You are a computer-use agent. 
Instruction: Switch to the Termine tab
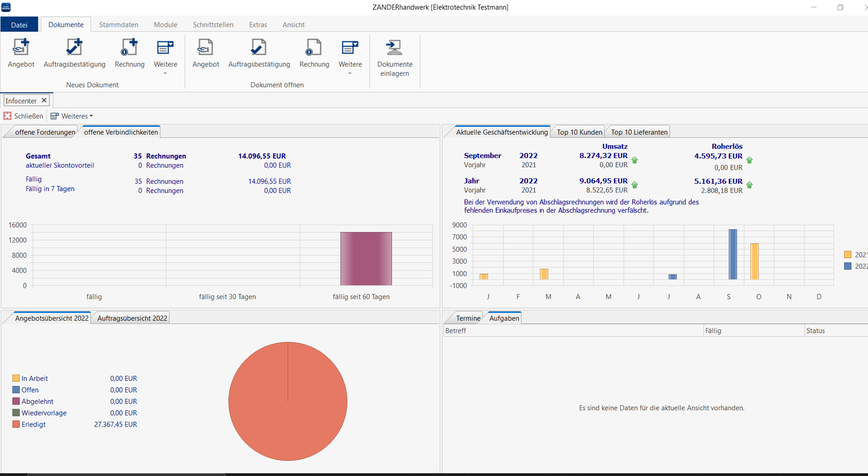click(x=468, y=318)
